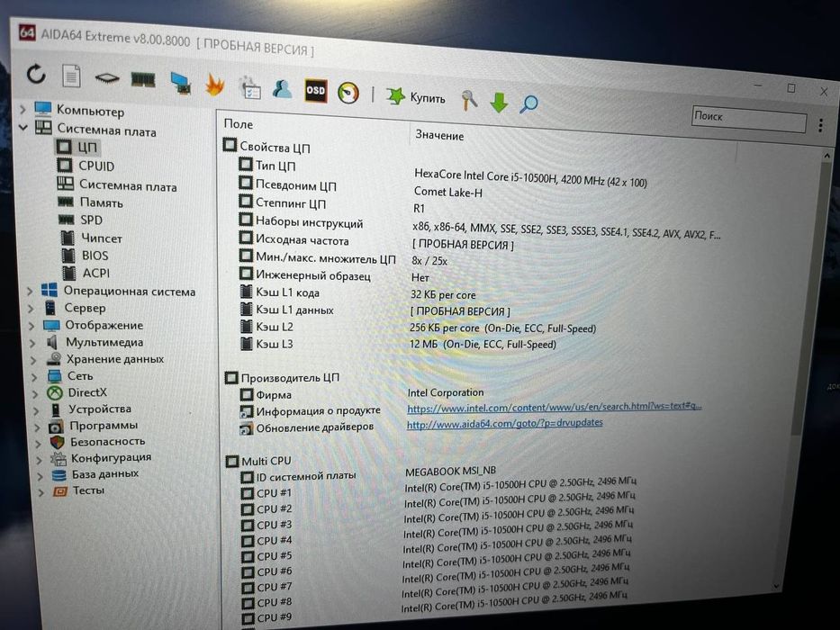This screenshot has width=840, height=630.
Task: Click the Поле column header
Action: click(x=239, y=124)
